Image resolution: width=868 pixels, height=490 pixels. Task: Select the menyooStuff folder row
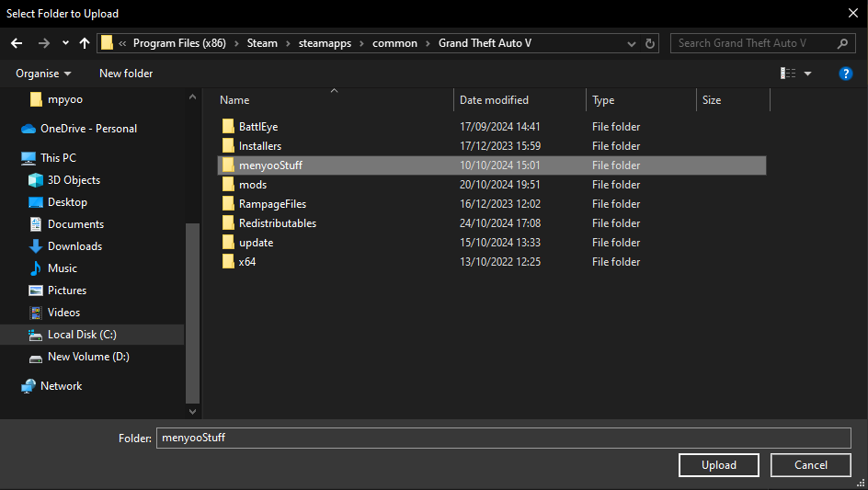[492, 165]
